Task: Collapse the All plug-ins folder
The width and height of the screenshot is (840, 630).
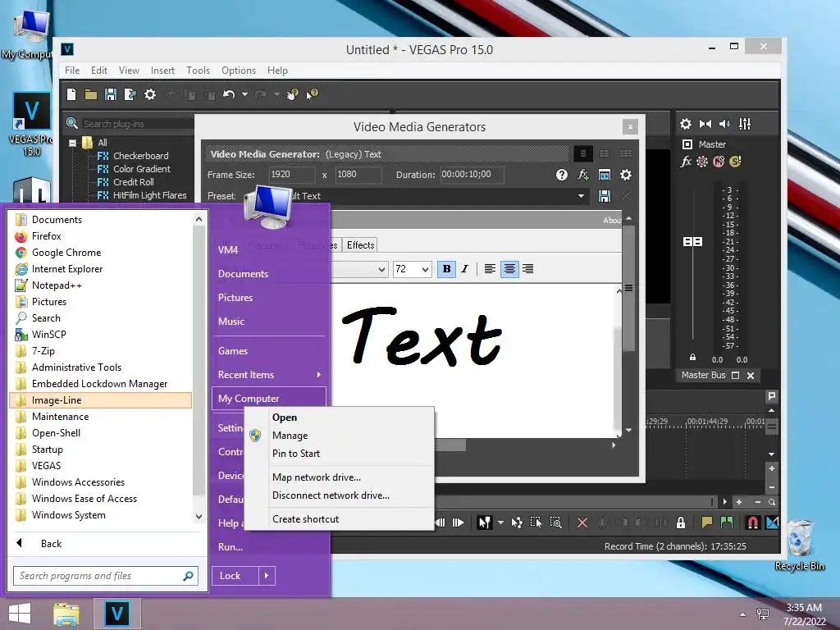Action: 72,143
